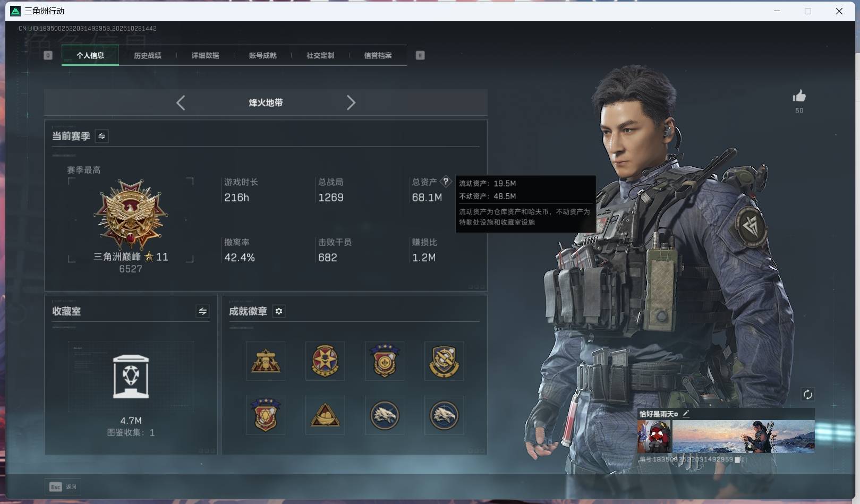Click the Esc 返回 button

pos(63,486)
